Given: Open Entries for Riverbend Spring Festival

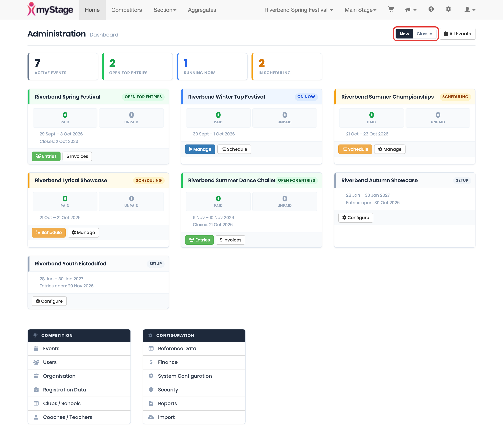Looking at the screenshot, I should [46, 156].
